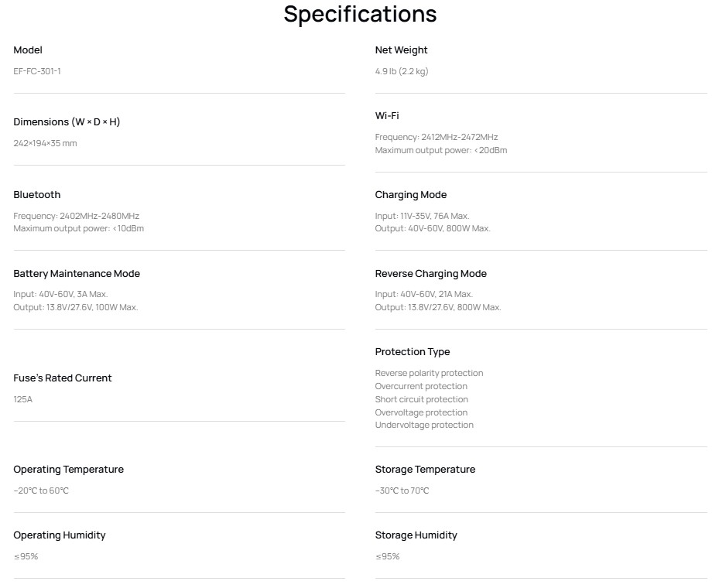Click the Dimensions (W × D × H) label
The width and height of the screenshot is (719, 588).
(x=67, y=122)
